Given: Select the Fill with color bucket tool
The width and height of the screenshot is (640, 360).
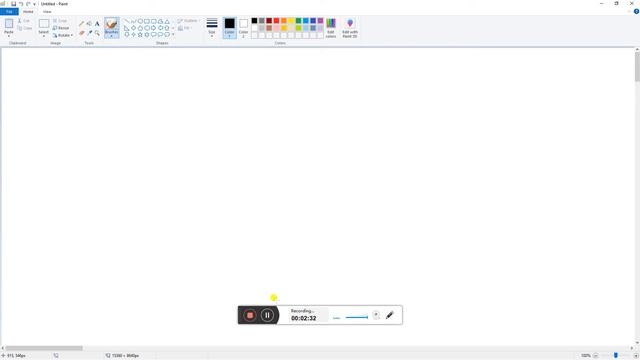Looking at the screenshot, I should (x=89, y=24).
